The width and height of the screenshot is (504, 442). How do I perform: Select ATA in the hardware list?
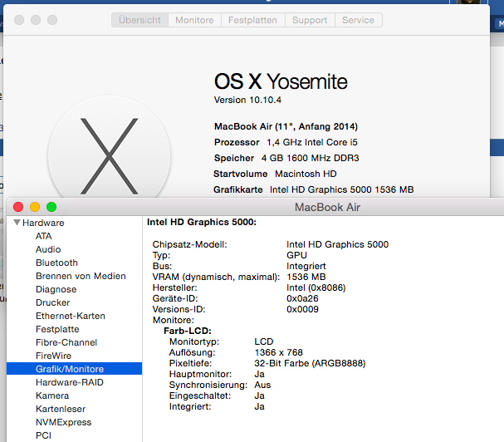44,236
